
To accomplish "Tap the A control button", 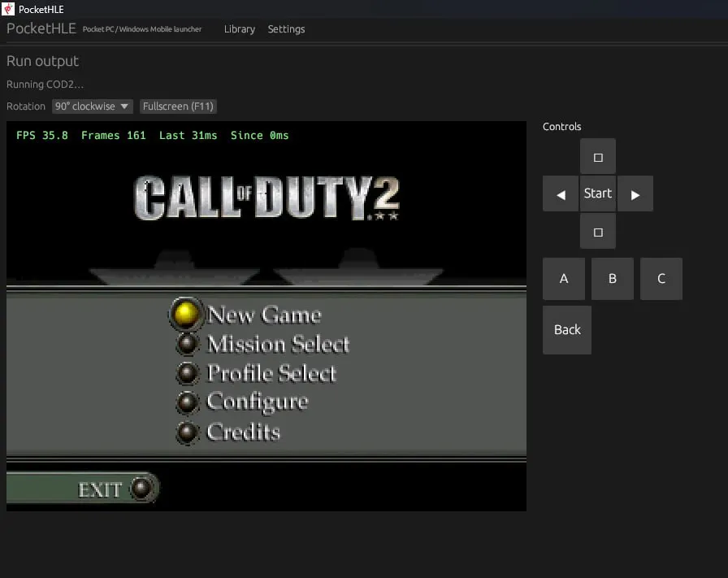I will click(564, 279).
